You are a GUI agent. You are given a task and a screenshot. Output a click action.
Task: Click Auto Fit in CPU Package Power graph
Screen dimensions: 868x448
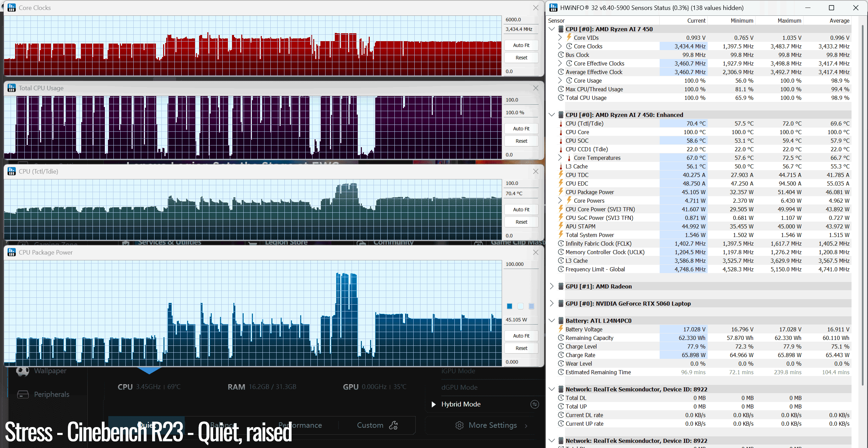click(521, 336)
